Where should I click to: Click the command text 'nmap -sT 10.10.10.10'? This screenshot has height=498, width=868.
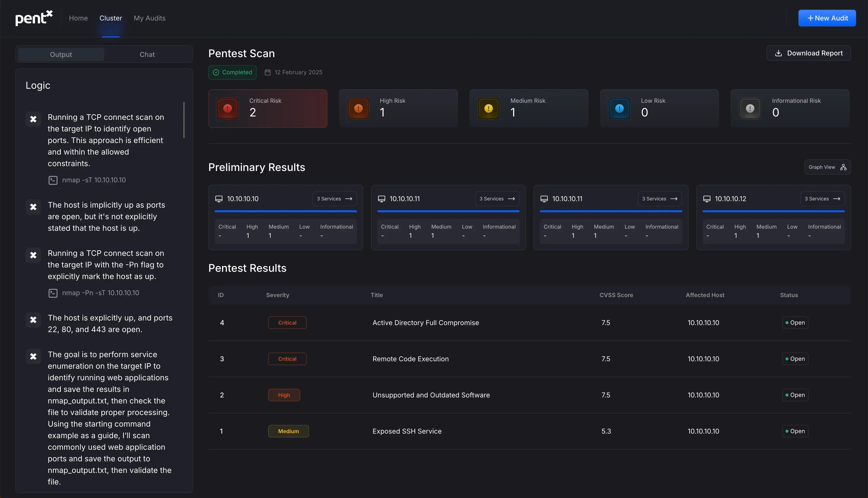point(94,180)
